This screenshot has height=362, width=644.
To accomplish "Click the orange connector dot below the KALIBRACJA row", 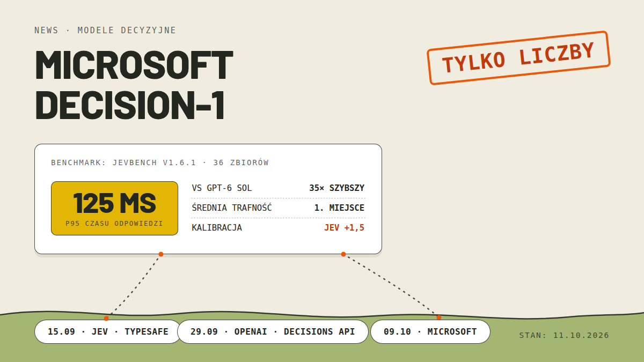I will (x=343, y=254).
